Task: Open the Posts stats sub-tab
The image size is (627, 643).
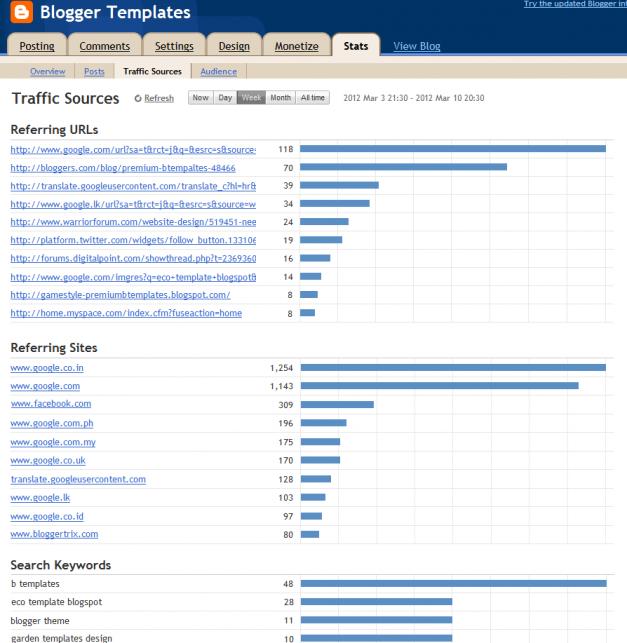Action: point(94,71)
